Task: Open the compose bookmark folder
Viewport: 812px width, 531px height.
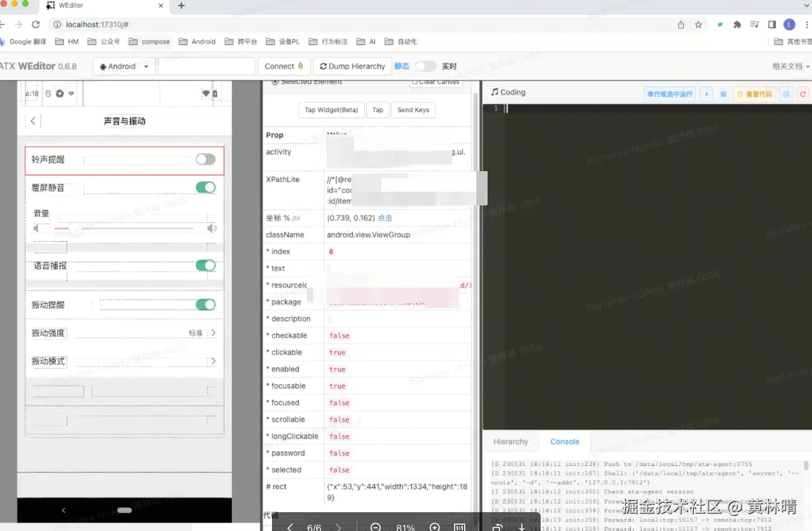Action: click(x=150, y=42)
